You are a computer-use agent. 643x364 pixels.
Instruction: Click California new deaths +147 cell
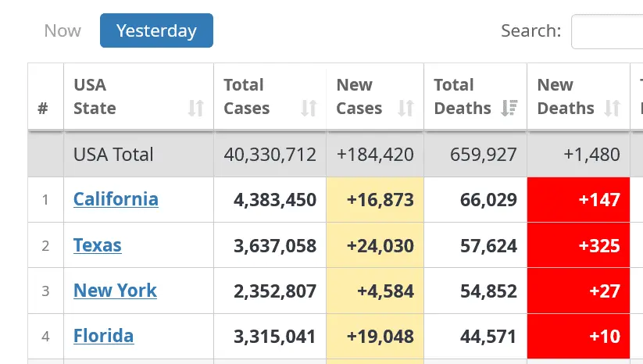[x=579, y=200]
